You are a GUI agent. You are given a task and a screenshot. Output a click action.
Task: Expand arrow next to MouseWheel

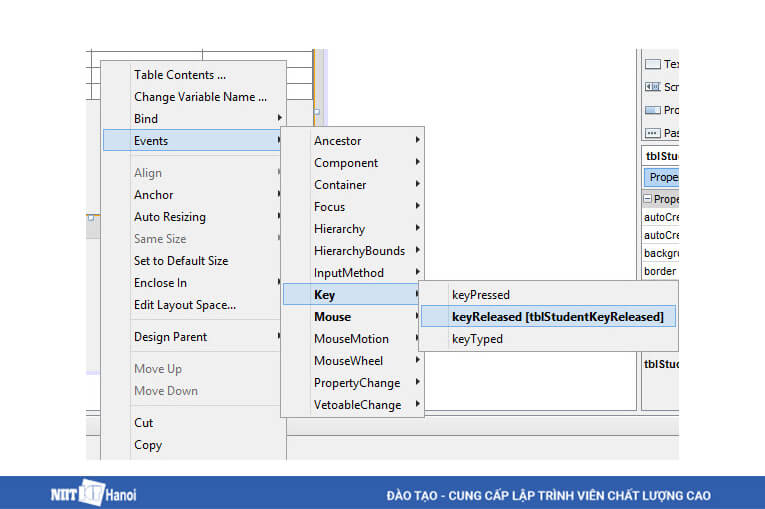tap(418, 360)
